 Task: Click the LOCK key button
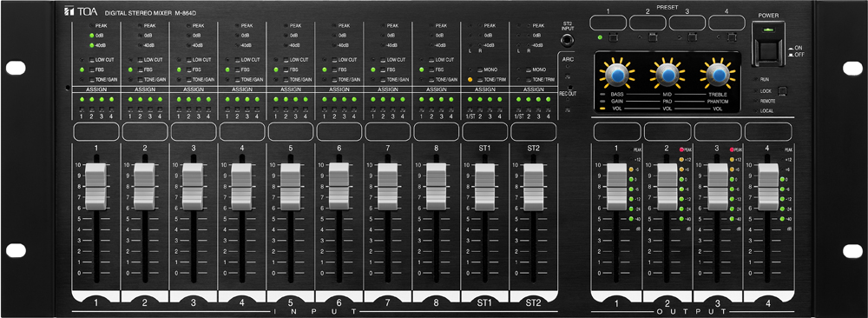(x=782, y=91)
